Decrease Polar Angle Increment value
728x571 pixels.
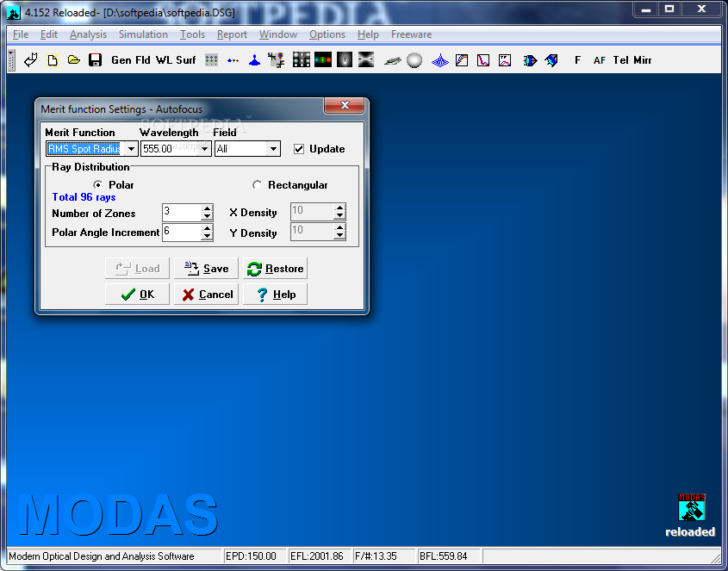point(207,236)
